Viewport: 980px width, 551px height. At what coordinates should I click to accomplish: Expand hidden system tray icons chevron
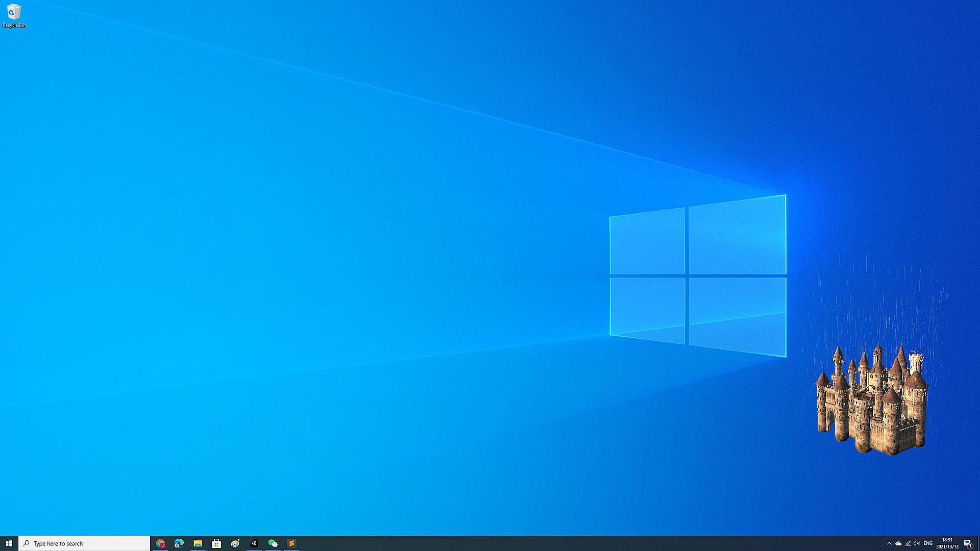889,543
